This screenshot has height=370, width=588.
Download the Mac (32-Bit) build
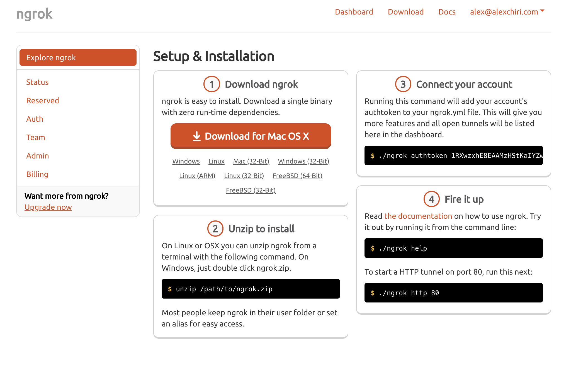point(251,161)
